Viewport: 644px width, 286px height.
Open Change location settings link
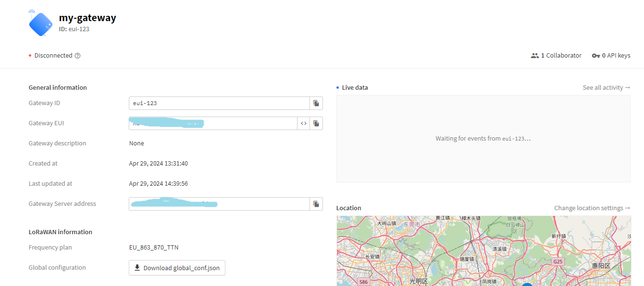(592, 208)
